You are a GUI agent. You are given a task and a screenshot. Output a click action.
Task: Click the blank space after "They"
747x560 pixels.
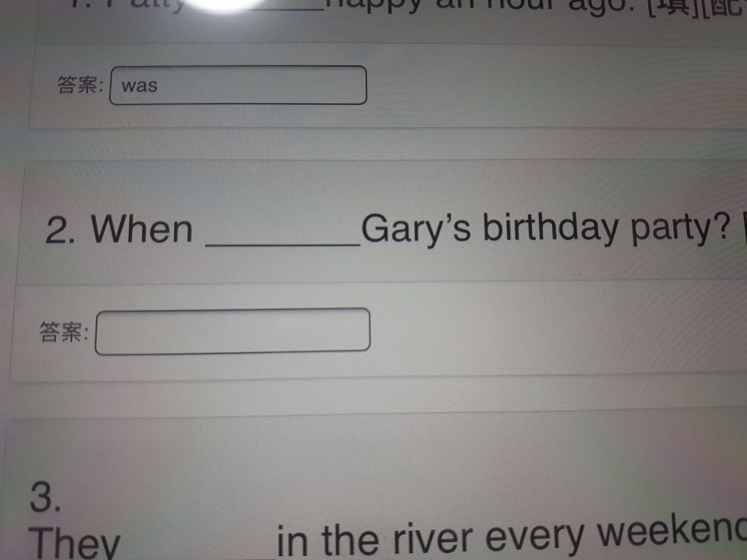tap(198, 543)
